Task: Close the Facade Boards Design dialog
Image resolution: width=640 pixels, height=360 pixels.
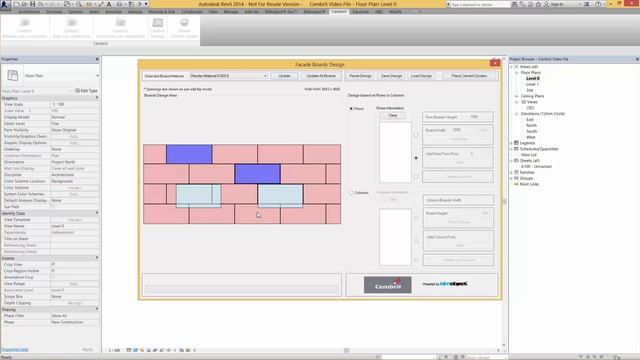Action: point(495,62)
